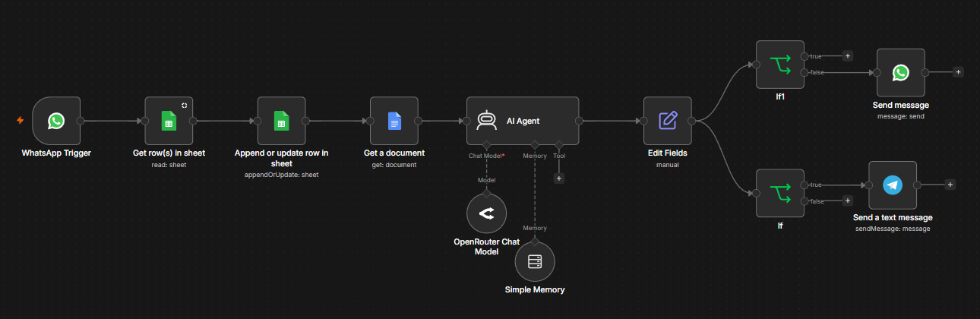Viewport: 980px width, 319px height.
Task: Open the AI Agent node
Action: [x=523, y=121]
